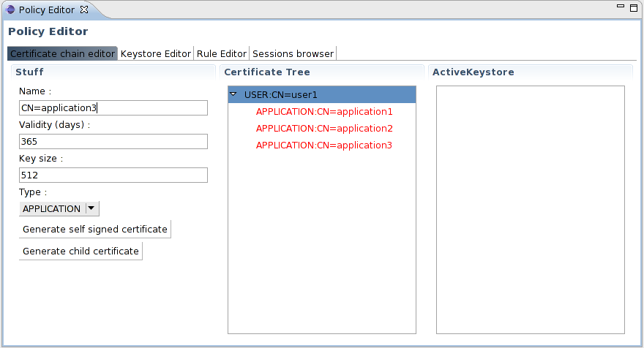Pick APPLICATION:CN=application3 certificate node

(324, 145)
